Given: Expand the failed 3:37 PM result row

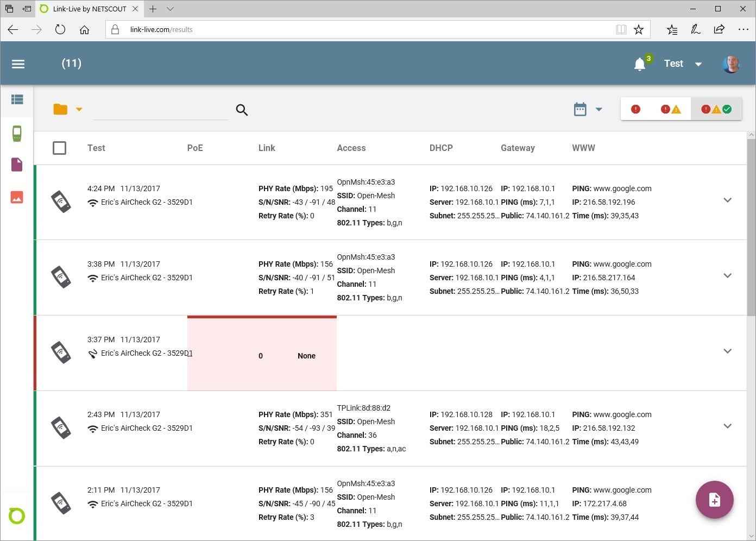Looking at the screenshot, I should [728, 351].
